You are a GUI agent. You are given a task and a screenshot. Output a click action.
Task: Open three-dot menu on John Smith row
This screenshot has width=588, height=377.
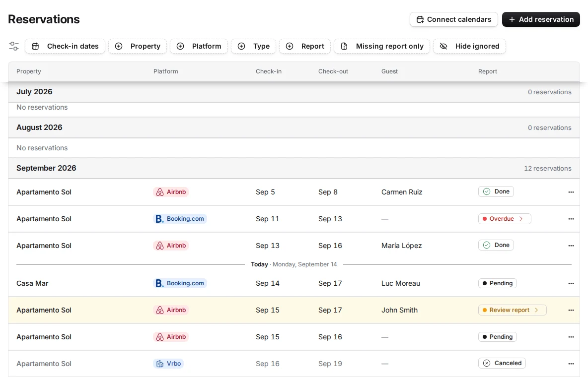point(571,310)
